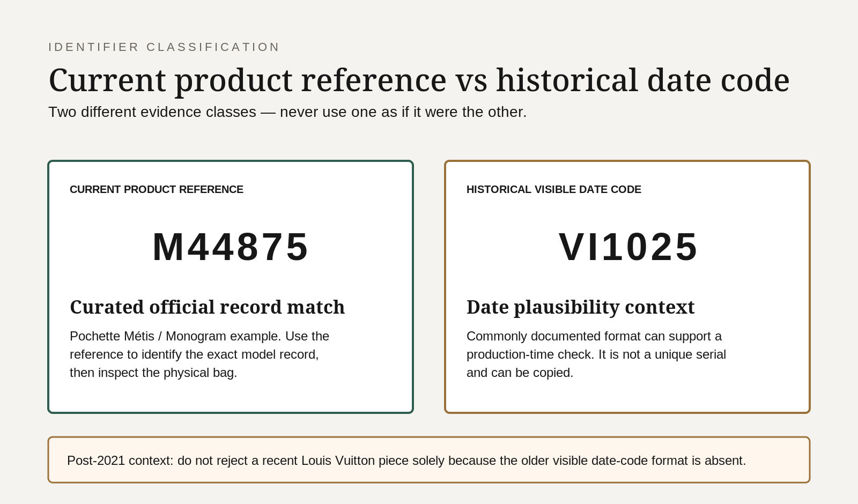Click the 'Commonly documented format' description paragraph

(596, 354)
